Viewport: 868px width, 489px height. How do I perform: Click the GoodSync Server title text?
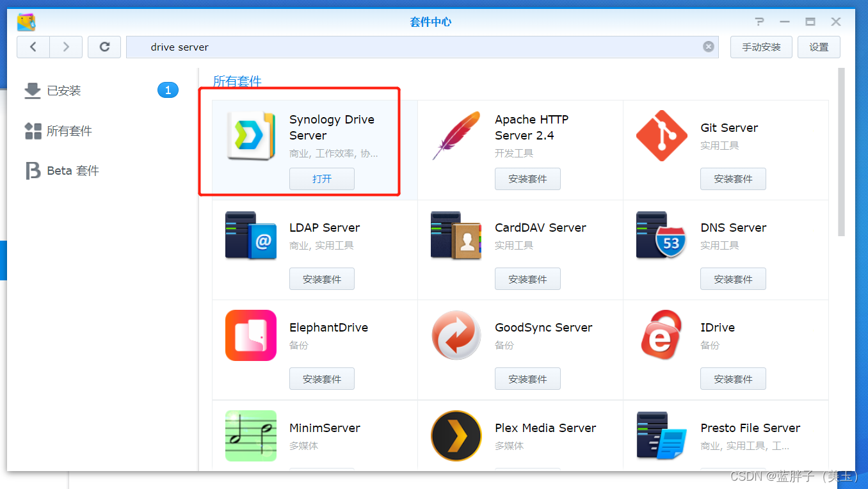coord(543,327)
